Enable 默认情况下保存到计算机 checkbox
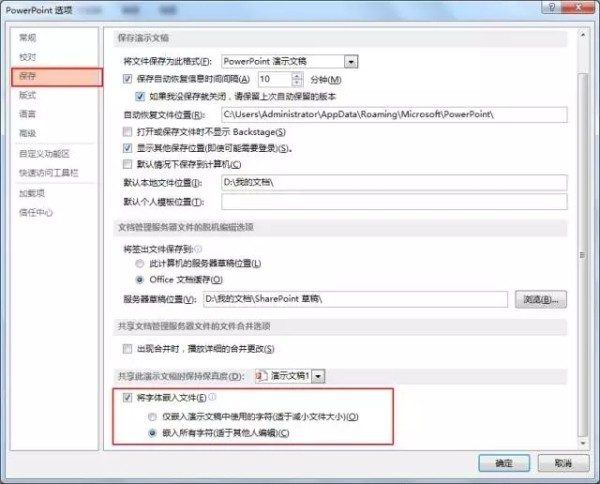 click(x=127, y=163)
